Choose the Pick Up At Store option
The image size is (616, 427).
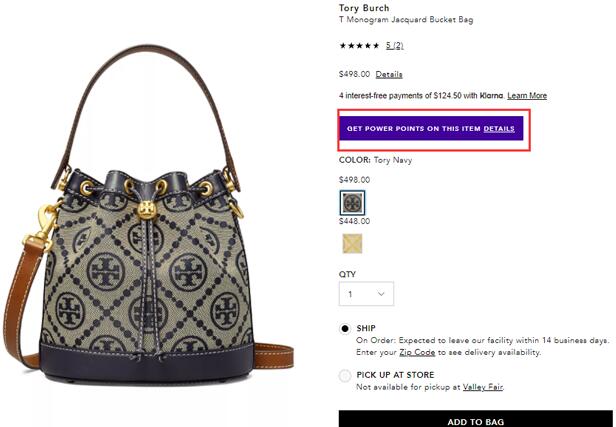point(346,376)
